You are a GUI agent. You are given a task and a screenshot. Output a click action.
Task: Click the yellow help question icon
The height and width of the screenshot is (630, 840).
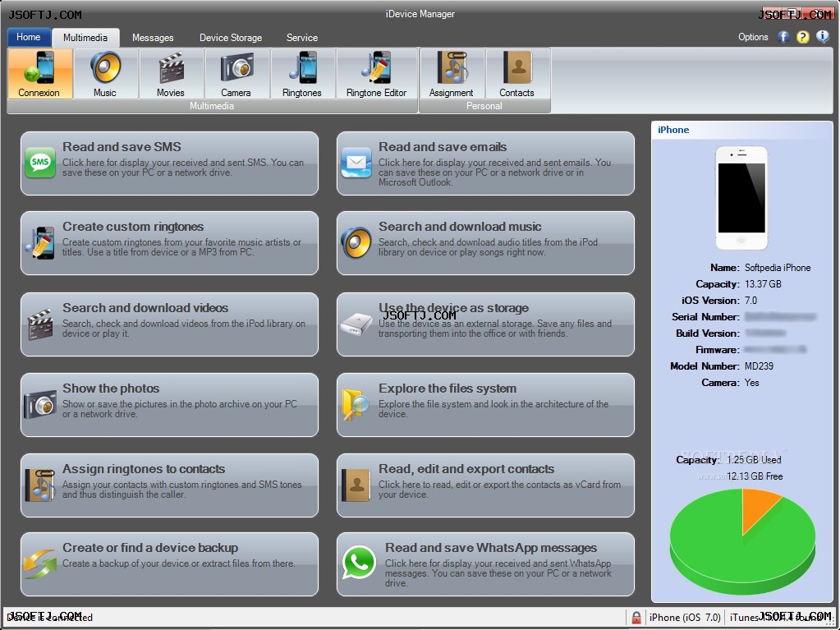802,37
